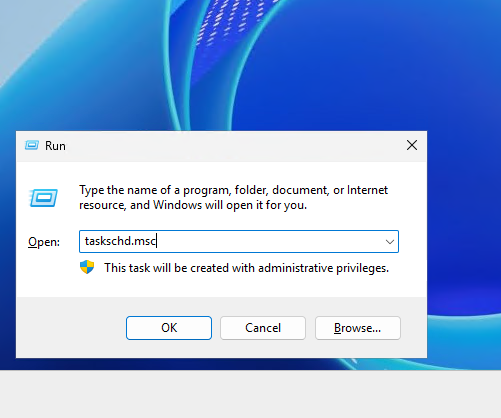Click the large Run icon beside description
Screen dimensions: 501x418
(x=43, y=198)
